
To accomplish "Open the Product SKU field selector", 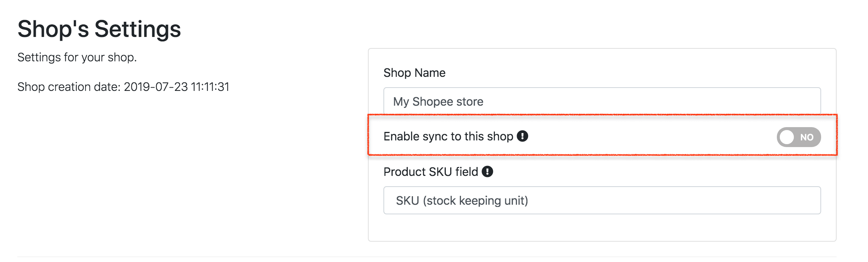I will pyautogui.click(x=602, y=200).
